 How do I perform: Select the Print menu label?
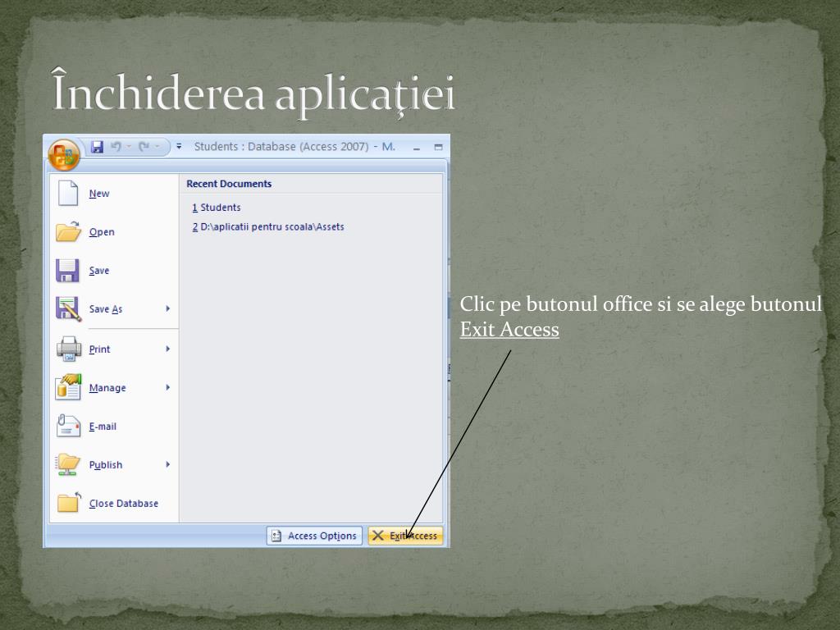pos(99,349)
